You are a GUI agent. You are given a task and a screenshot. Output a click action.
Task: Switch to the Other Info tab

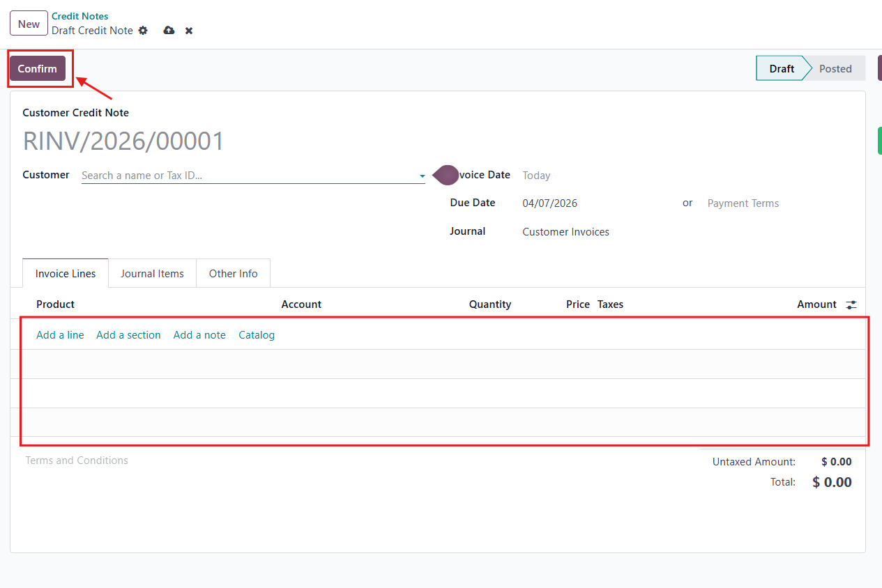point(233,274)
